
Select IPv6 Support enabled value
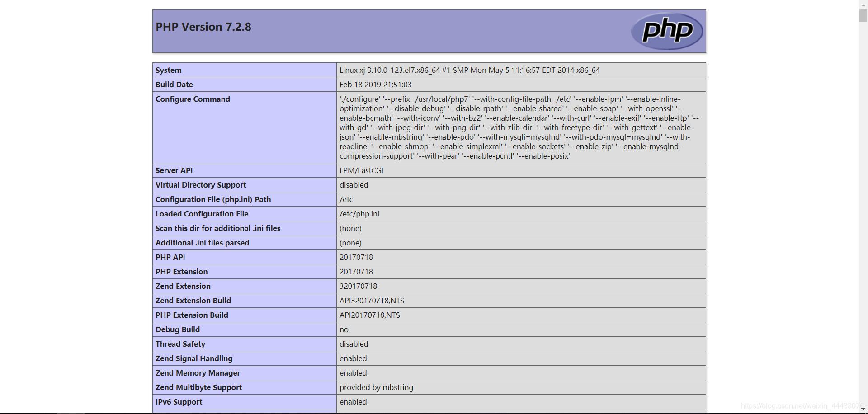point(353,402)
